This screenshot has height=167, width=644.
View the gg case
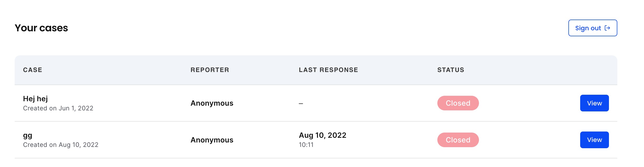(594, 140)
